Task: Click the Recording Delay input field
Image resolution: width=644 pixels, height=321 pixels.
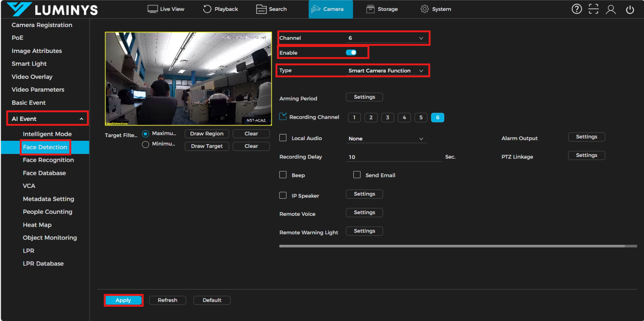Action: click(393, 157)
